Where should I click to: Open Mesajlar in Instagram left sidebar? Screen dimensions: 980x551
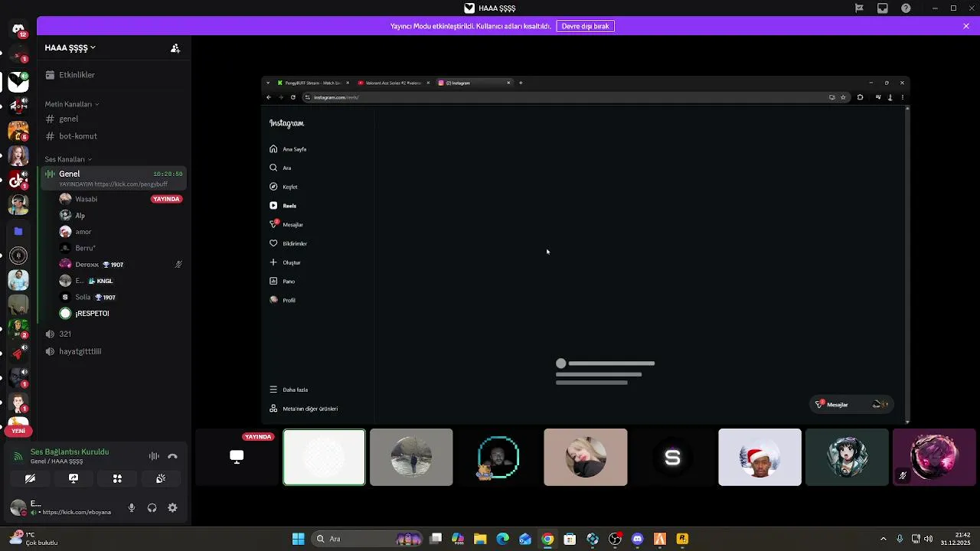point(286,224)
